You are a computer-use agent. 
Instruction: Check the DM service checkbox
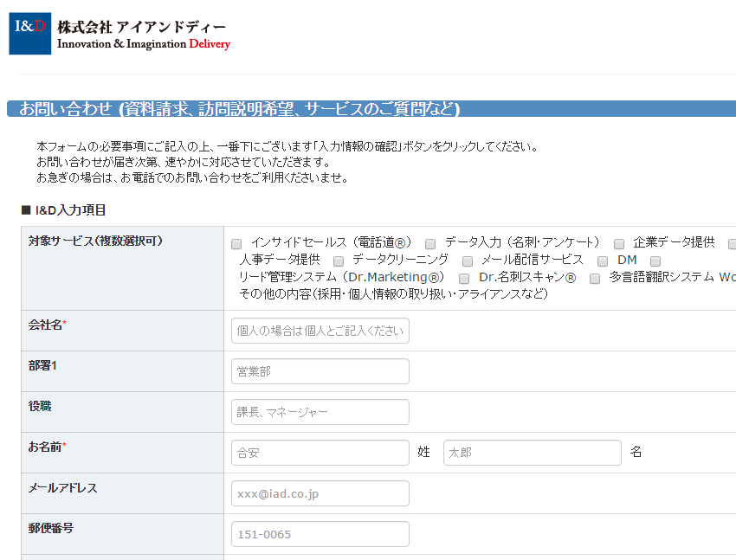point(603,261)
